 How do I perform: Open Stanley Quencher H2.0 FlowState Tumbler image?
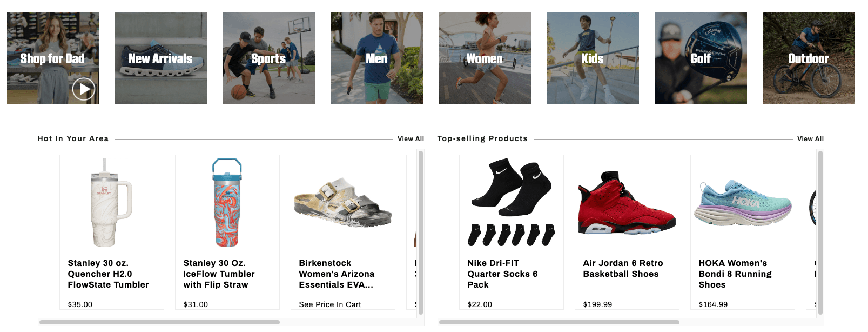[x=111, y=203]
